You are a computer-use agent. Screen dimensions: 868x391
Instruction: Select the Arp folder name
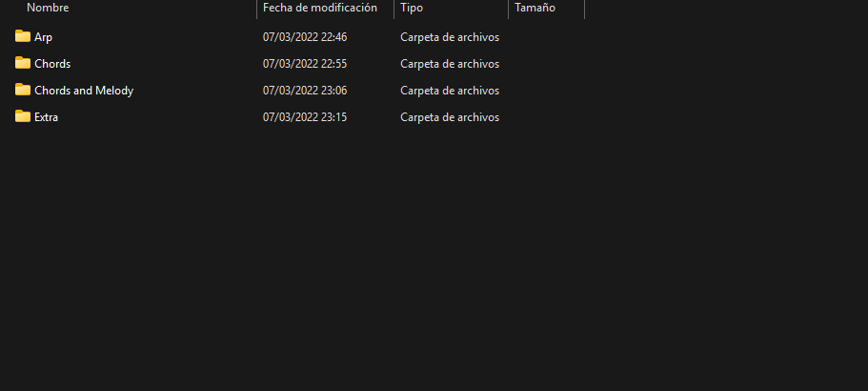pyautogui.click(x=43, y=37)
